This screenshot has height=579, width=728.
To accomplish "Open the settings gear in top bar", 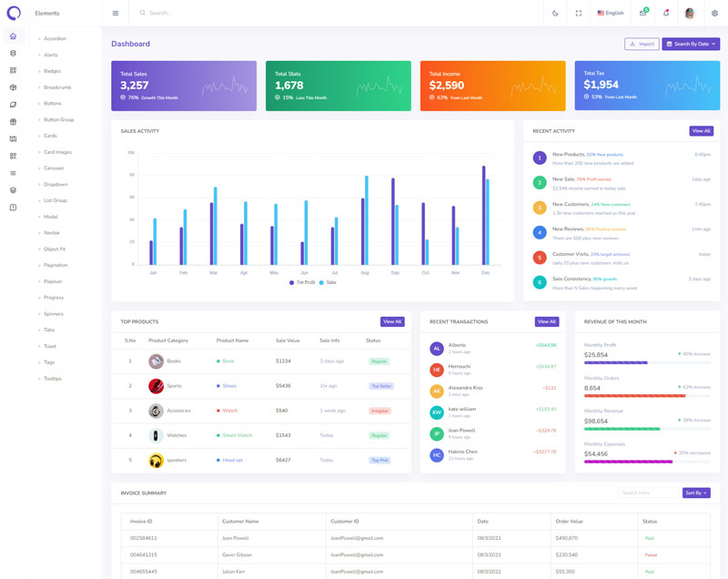I will pyautogui.click(x=714, y=14).
